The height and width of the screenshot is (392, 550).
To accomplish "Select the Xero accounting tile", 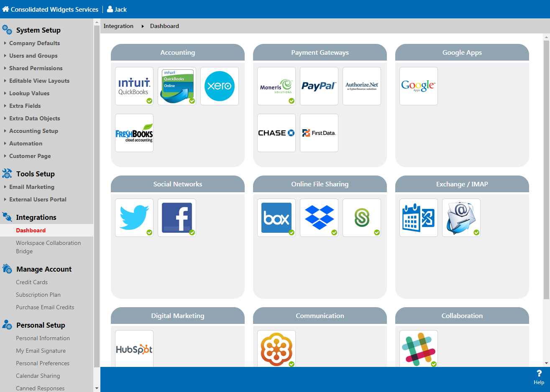I will point(220,86).
